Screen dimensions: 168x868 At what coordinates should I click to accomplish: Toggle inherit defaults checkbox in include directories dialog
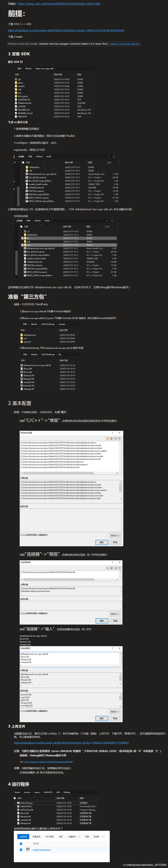[21, 535]
